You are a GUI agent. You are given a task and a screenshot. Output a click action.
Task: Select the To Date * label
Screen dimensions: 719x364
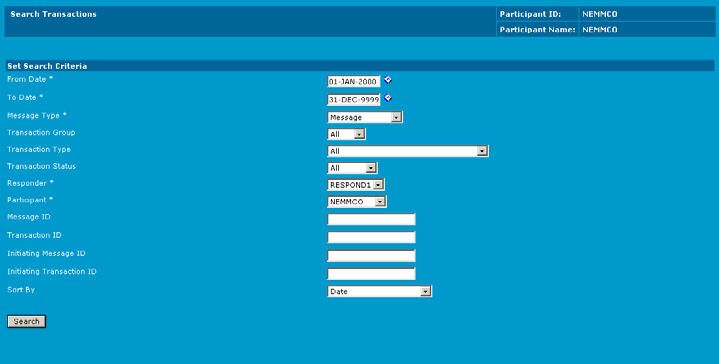click(x=25, y=97)
